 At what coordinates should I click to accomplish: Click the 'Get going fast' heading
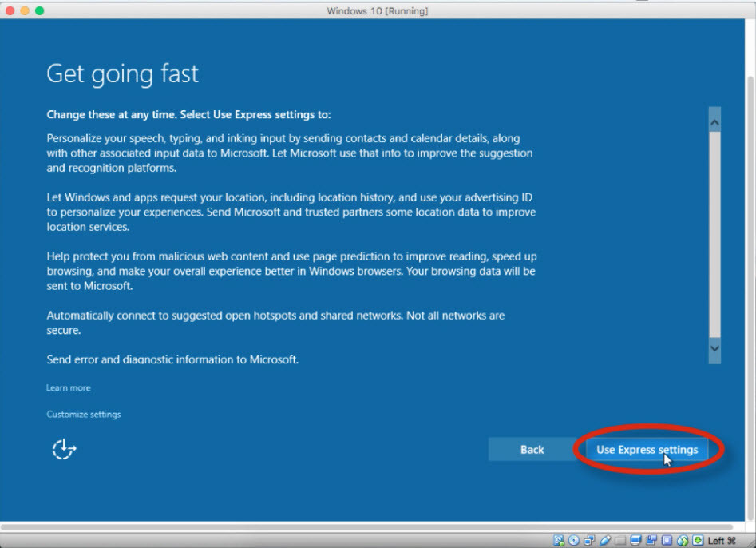click(122, 74)
